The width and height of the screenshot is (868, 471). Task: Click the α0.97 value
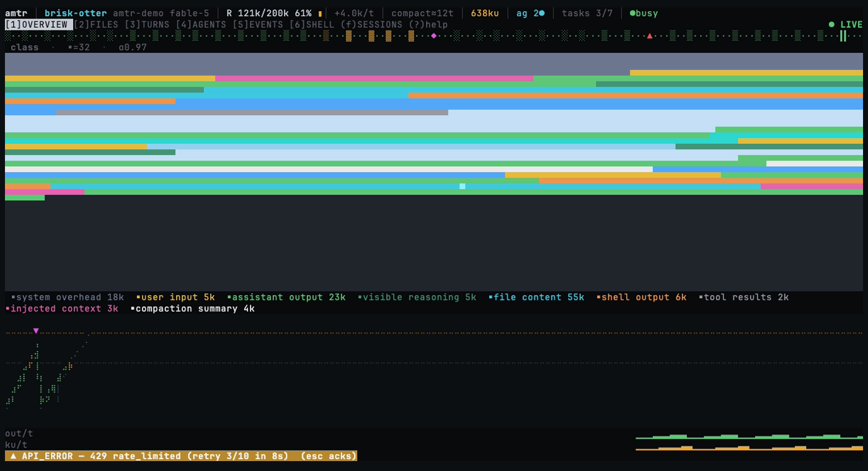pos(133,47)
